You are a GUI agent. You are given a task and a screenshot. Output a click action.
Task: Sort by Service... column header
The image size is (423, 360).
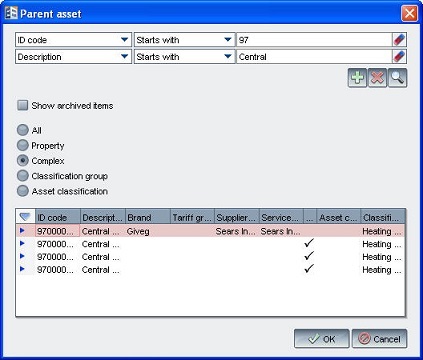pos(281,217)
